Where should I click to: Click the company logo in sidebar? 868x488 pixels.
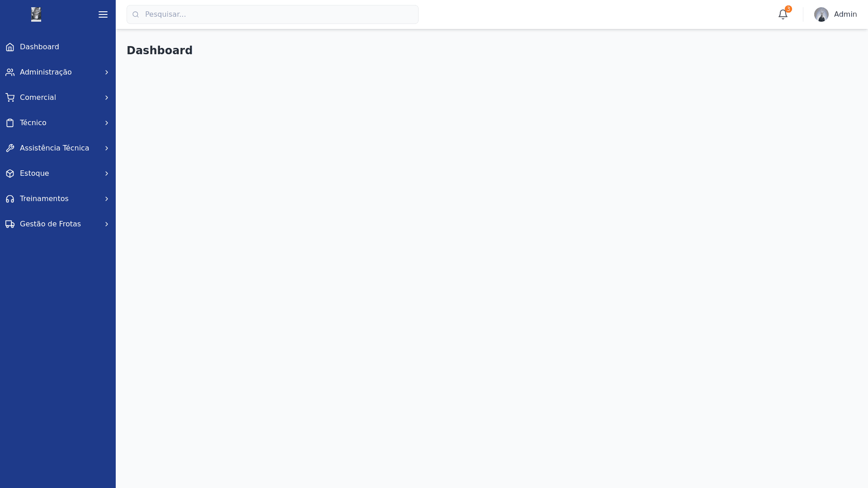pos(36,14)
